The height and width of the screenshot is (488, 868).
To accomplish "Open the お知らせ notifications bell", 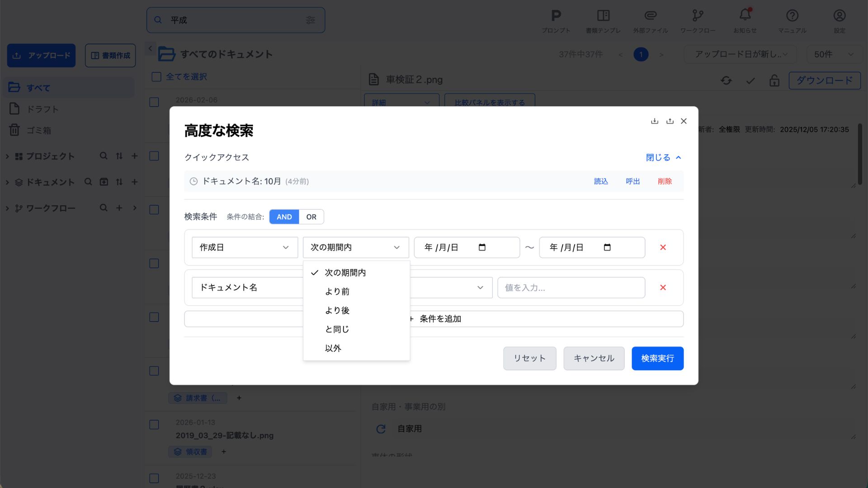I will coord(745,16).
